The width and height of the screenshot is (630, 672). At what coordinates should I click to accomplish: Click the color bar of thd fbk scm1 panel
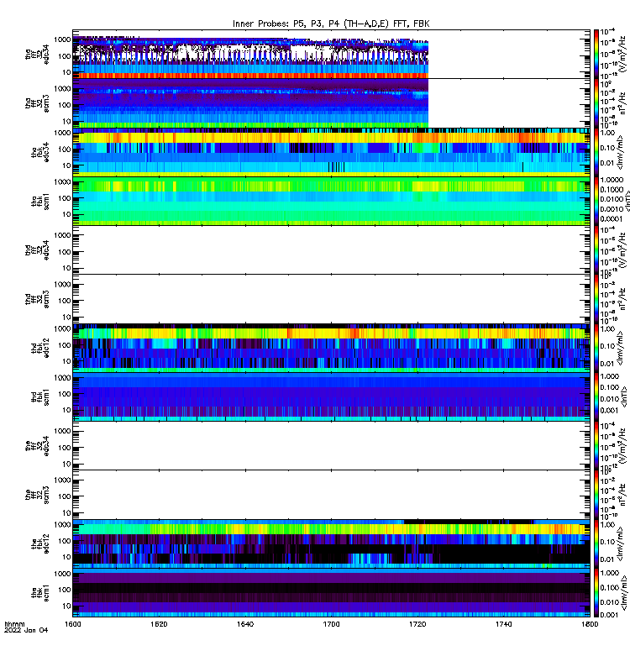tap(596, 396)
